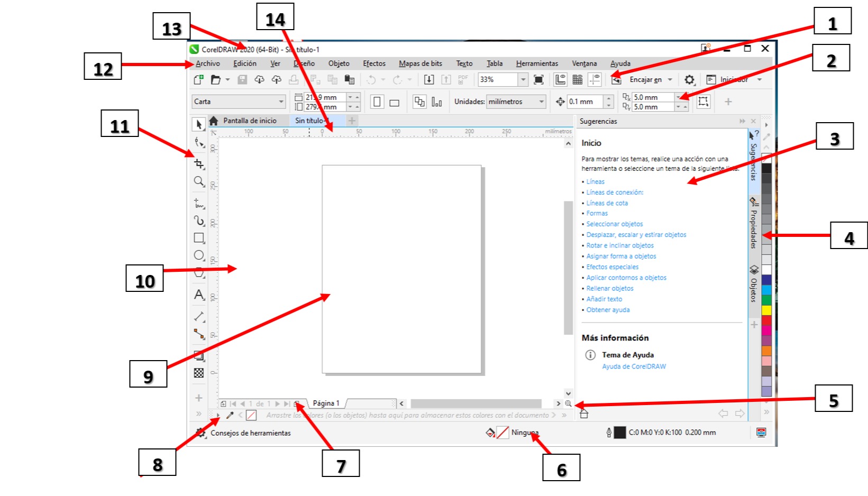Toggle apply layout to All Pages

pos(419,102)
